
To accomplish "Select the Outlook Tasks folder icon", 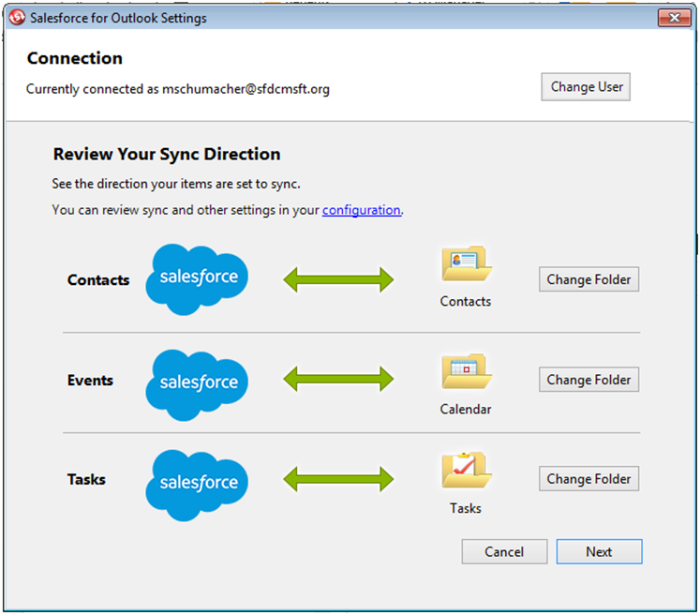I will [x=466, y=471].
